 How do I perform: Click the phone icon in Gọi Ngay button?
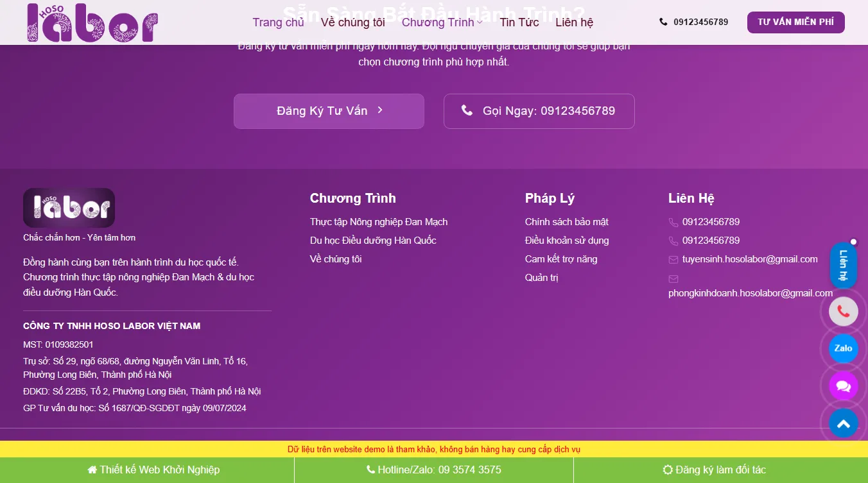pyautogui.click(x=467, y=110)
